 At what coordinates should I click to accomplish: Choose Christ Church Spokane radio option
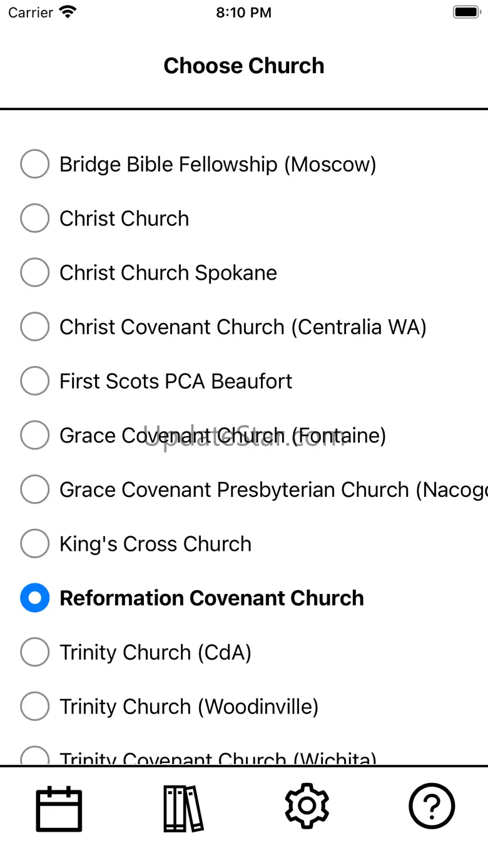point(35,273)
